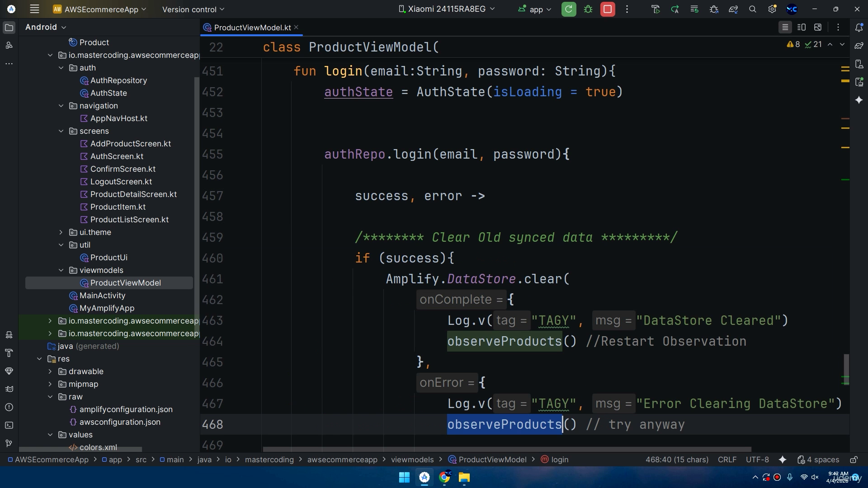Open the Terminal tool window
This screenshot has height=488, width=868.
[x=9, y=425]
